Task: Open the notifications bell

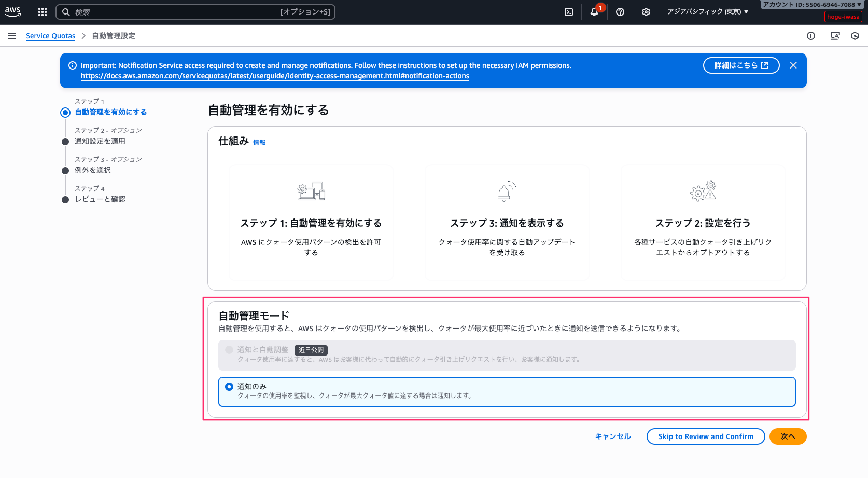Action: [594, 12]
